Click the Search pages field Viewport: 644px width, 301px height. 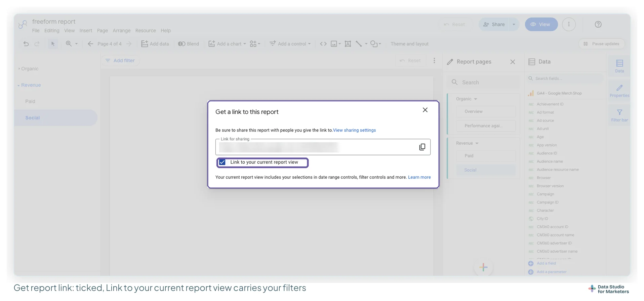[484, 82]
